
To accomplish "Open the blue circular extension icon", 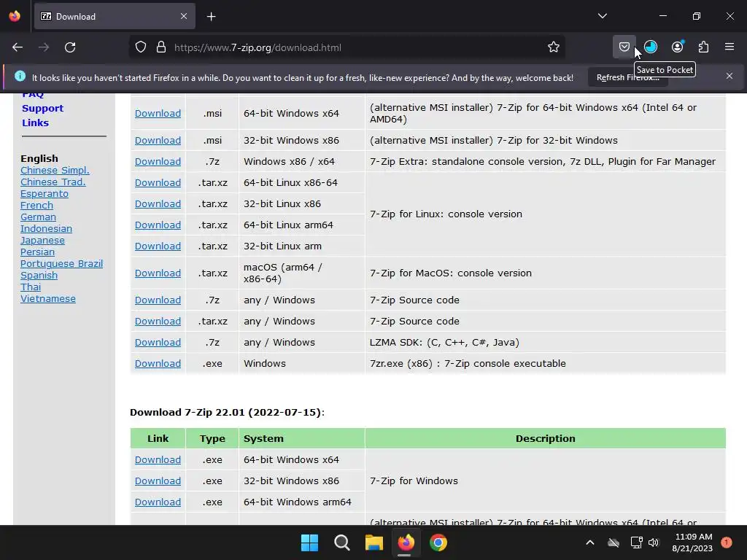I will point(650,47).
